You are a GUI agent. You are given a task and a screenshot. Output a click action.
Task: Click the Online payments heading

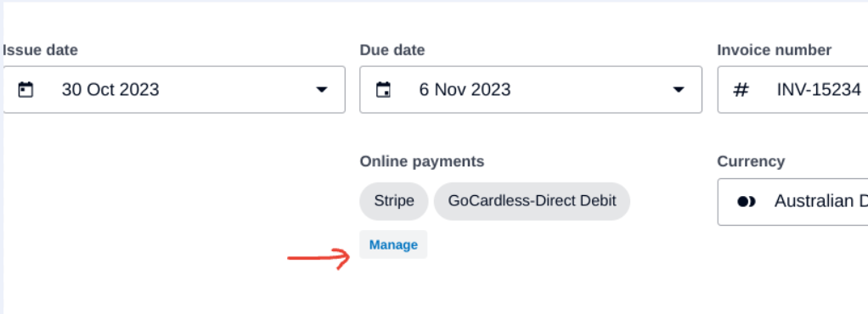pyautogui.click(x=422, y=161)
